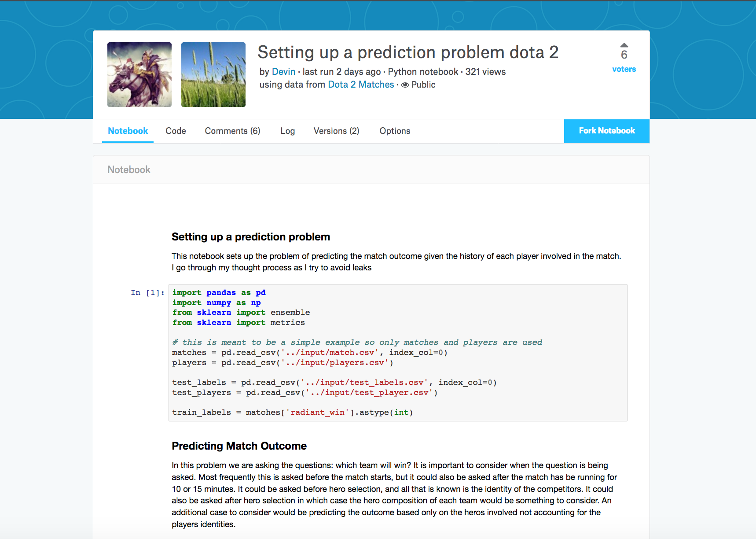Screen dimensions: 756x539
Task: Open the Log tab
Action: [287, 131]
